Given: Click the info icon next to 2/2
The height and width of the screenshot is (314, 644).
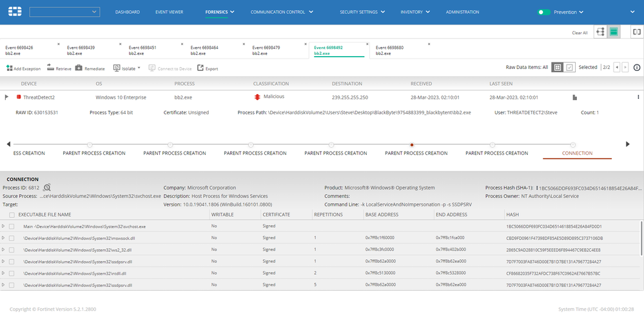Looking at the screenshot, I should click(637, 67).
